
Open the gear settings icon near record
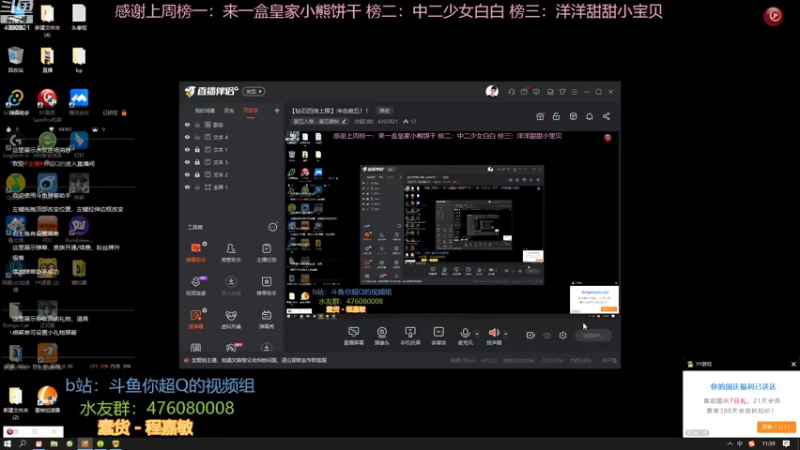tap(563, 335)
